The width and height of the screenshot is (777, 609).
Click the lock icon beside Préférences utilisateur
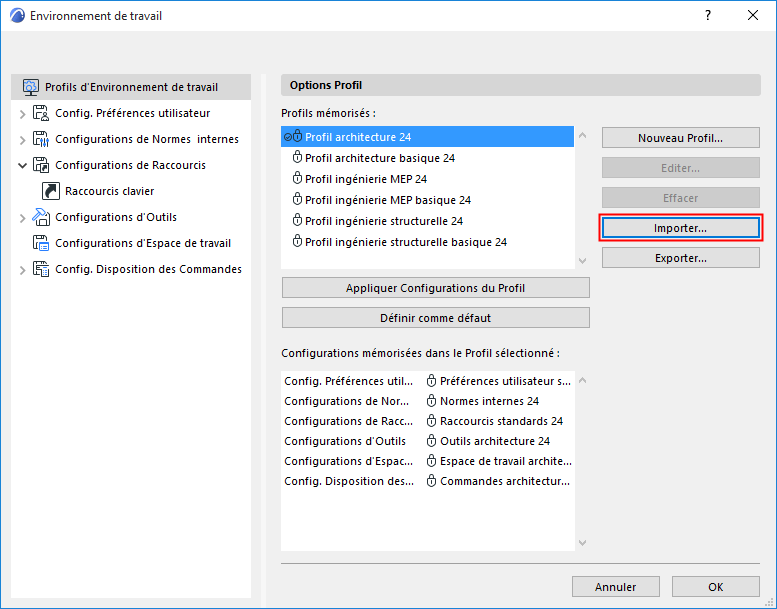432,381
